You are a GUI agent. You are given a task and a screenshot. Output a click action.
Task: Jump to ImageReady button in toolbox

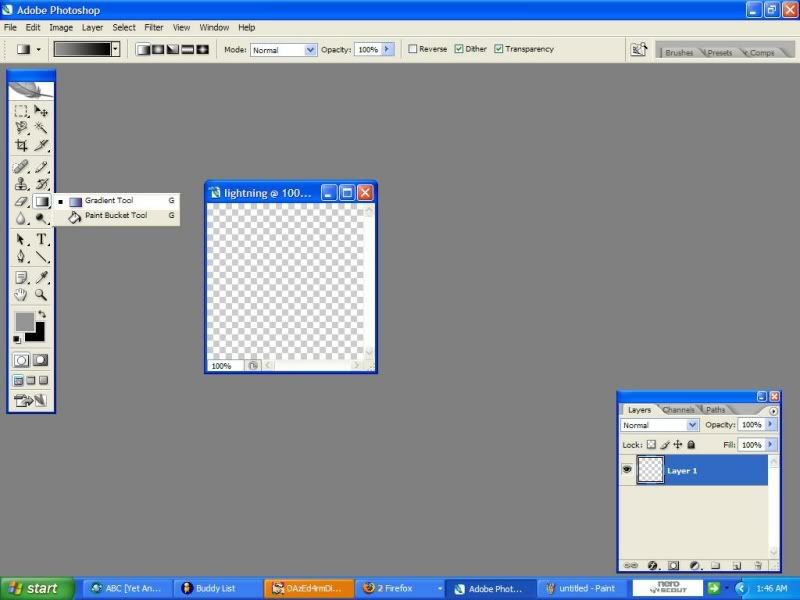[x=31, y=401]
